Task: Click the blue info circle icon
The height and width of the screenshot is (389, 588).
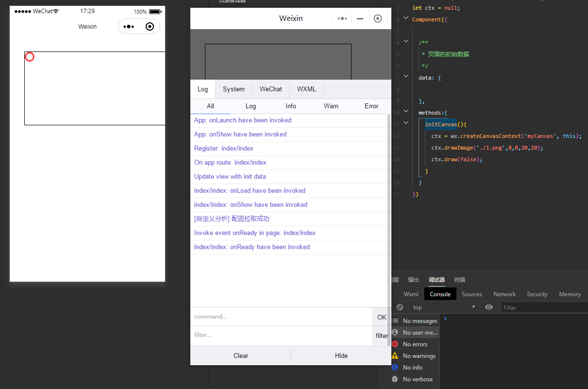Action: 395,367
